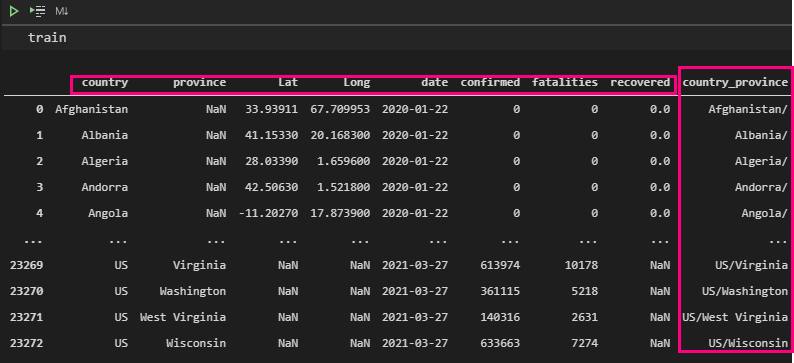Click the 'Algeria' country cell
Screen dimensions: 794x363
point(105,161)
